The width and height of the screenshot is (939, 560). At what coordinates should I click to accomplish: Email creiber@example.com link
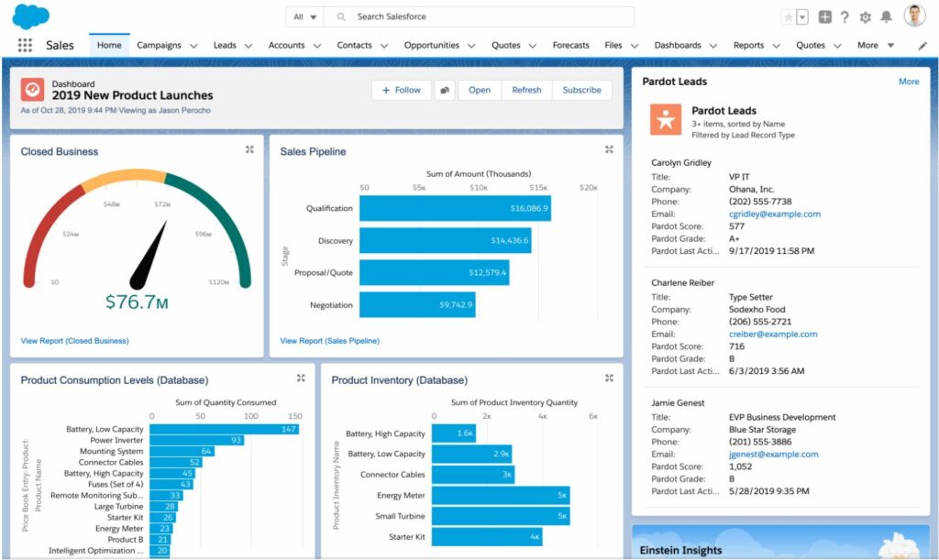pos(772,335)
